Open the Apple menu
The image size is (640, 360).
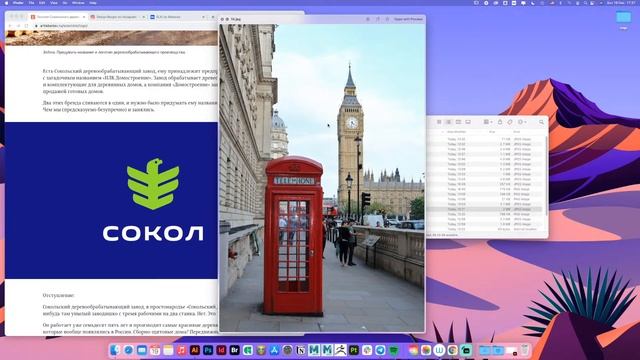coord(6,3)
